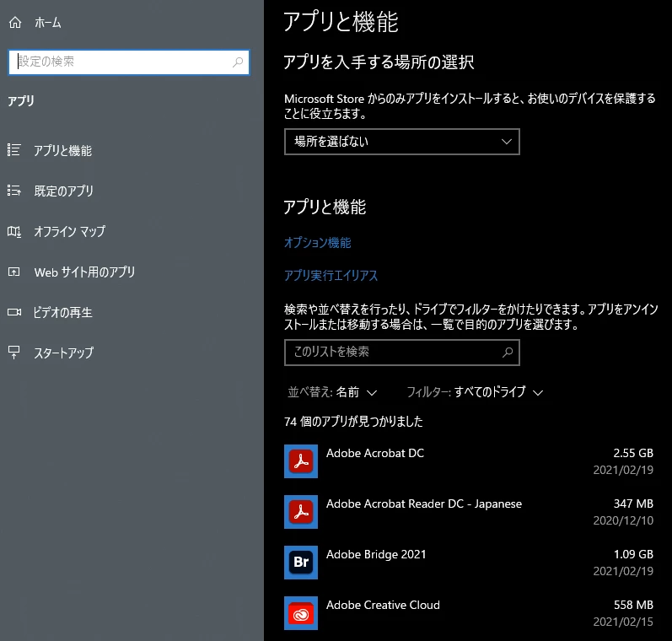Open the フィルター: すべてのドライブ dropdown
The height and width of the screenshot is (641, 672).
coord(475,392)
